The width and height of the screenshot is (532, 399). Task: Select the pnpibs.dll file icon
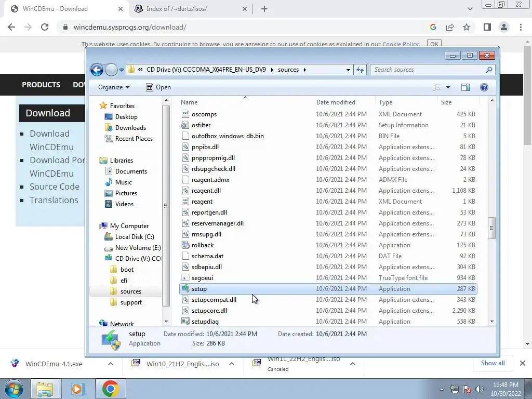(x=185, y=147)
